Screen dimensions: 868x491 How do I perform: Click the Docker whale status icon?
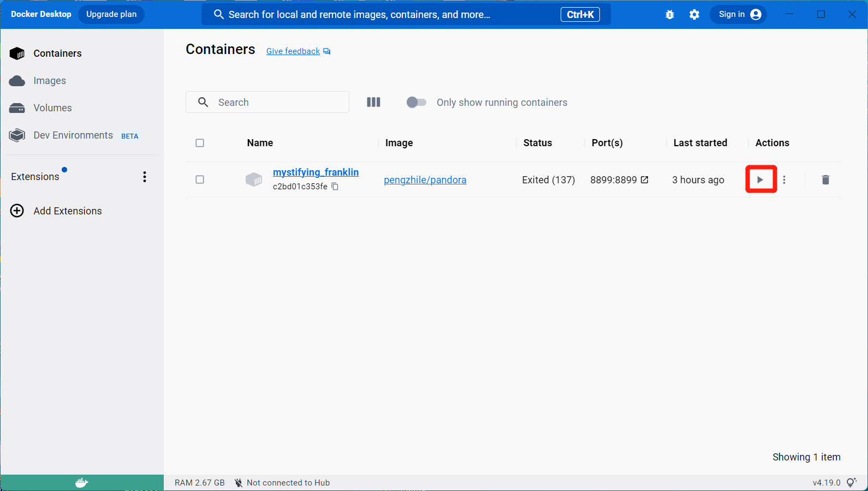82,483
